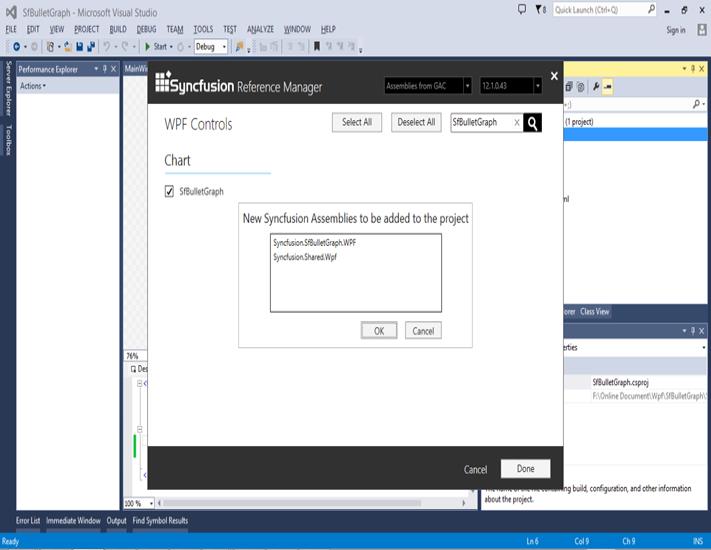711x550 pixels.
Task: Click the account avatar icon near Sign in
Action: (x=701, y=30)
